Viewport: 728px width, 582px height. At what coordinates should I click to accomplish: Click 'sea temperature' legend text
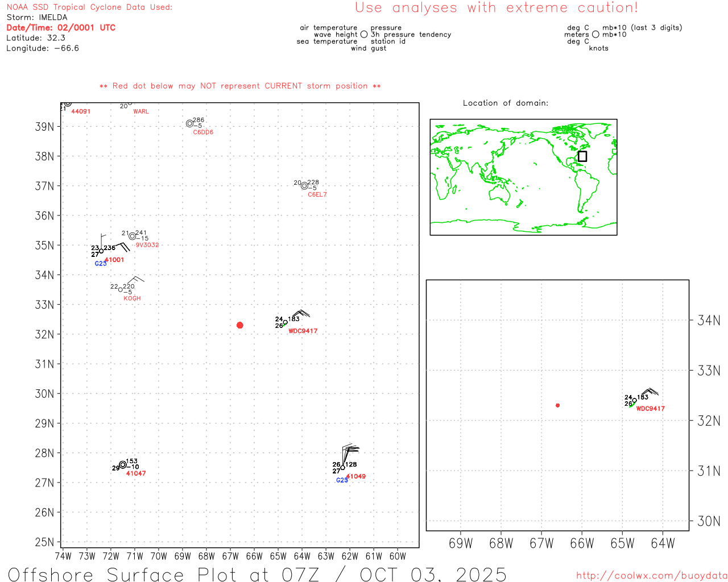327,41
